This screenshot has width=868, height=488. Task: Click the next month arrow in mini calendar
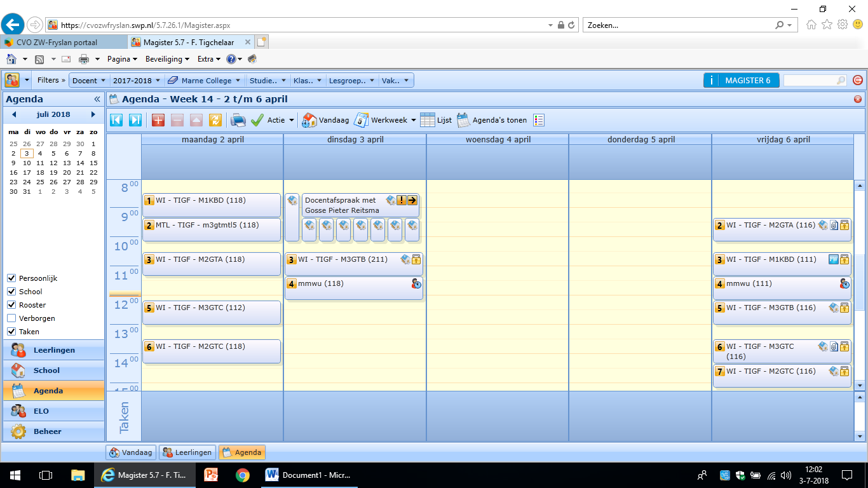coord(93,114)
